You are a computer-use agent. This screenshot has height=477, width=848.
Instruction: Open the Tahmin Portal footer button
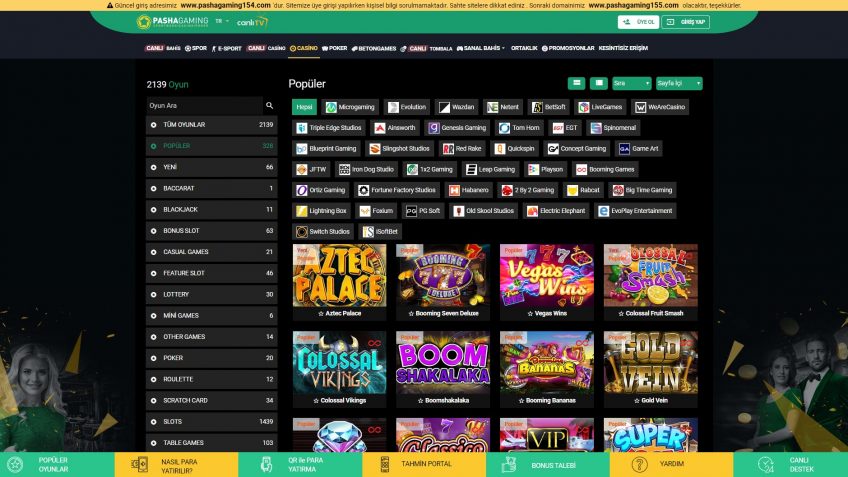[x=423, y=465]
